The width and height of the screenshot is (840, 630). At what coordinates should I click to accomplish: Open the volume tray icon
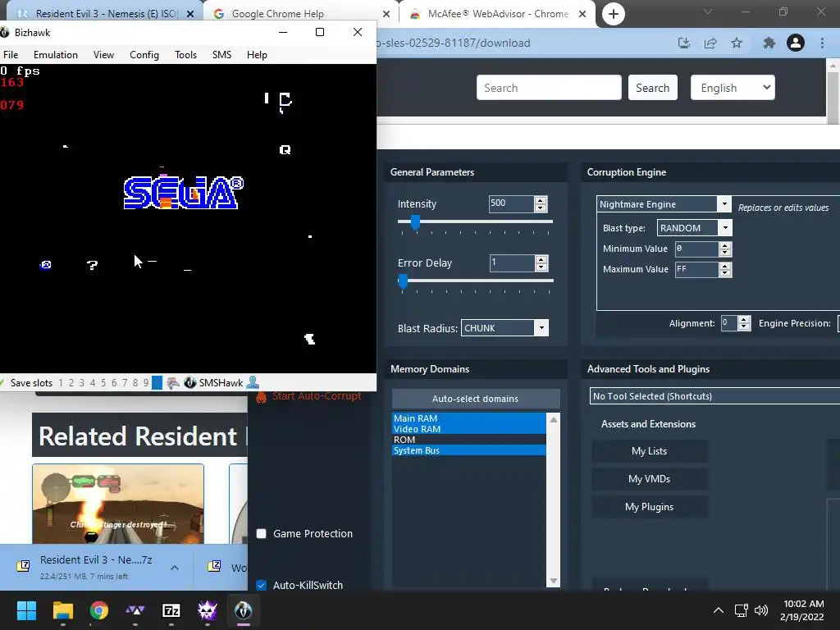coord(760,610)
